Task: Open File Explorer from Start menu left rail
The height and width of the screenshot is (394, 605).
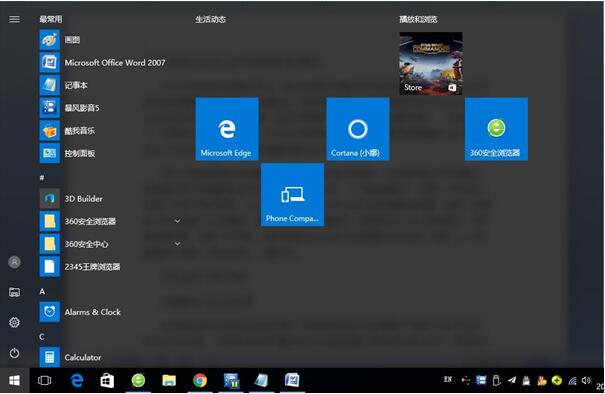Action: click(14, 292)
